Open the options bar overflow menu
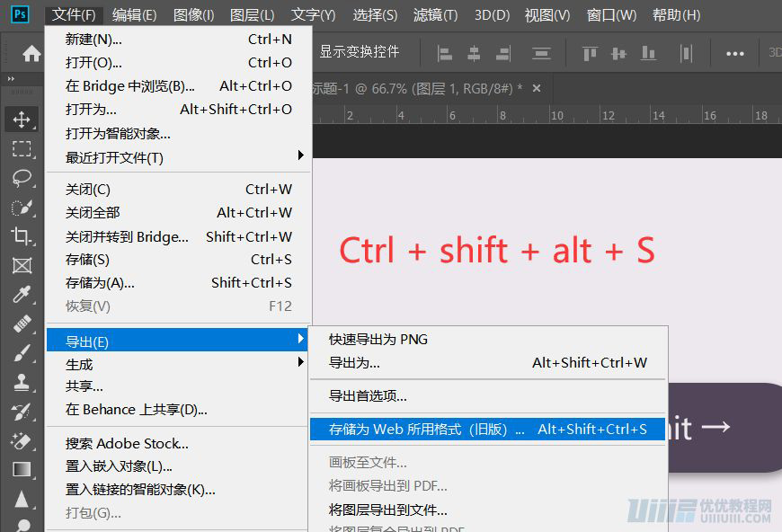Viewport: 782px width, 532px height. click(734, 54)
